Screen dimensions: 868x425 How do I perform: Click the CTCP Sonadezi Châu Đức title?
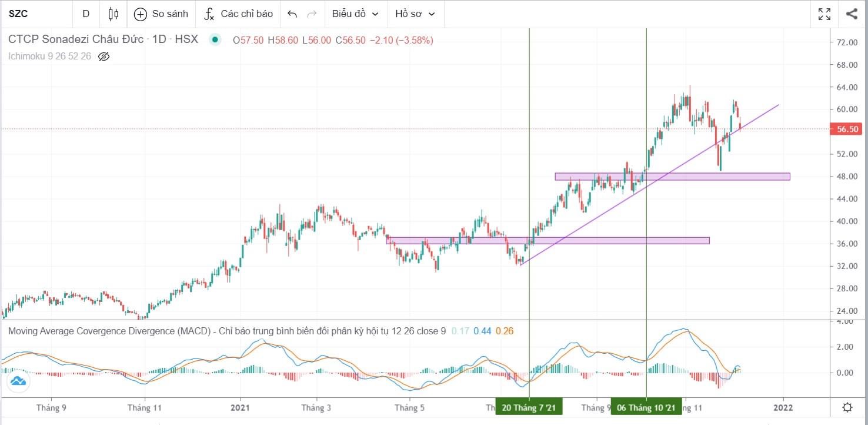click(76, 39)
